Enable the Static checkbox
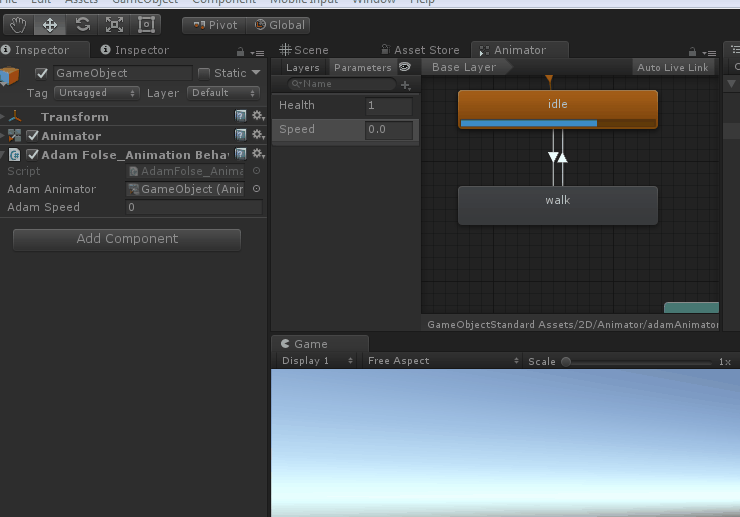Viewport: 740px width, 517px height. tap(204, 73)
